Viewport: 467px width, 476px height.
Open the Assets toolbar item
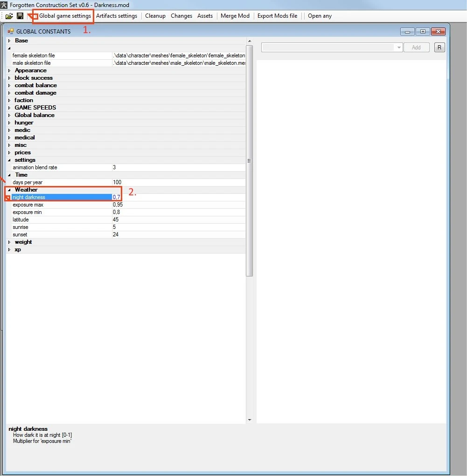(205, 16)
